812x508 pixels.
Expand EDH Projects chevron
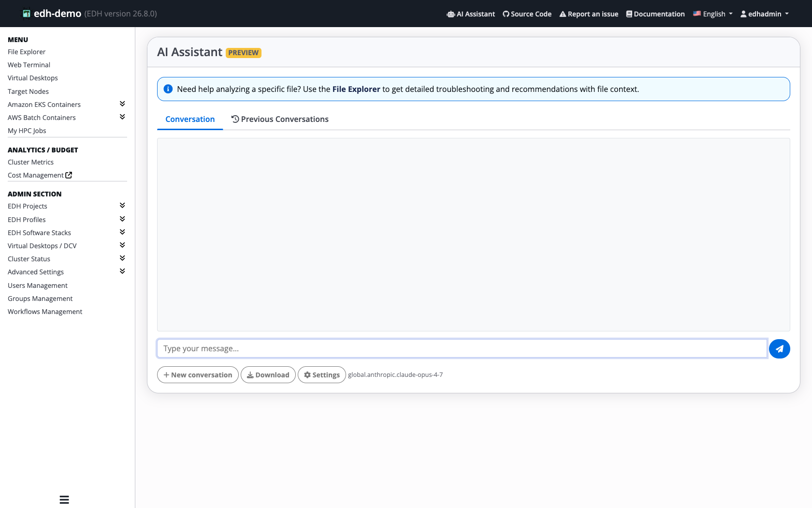122,206
